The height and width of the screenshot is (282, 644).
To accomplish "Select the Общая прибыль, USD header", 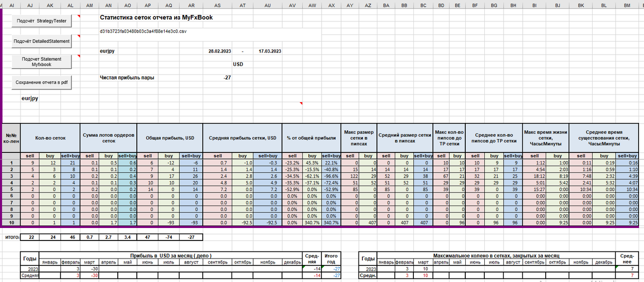I will tap(170, 137).
